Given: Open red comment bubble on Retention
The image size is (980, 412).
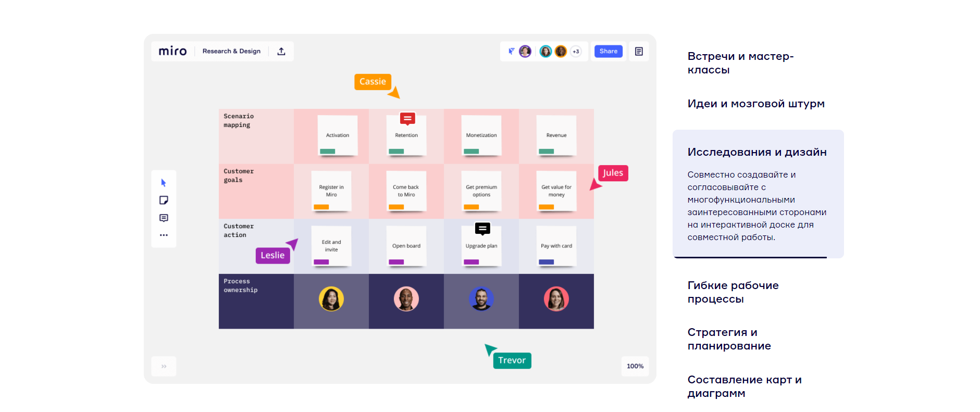Looking at the screenshot, I should (x=407, y=119).
